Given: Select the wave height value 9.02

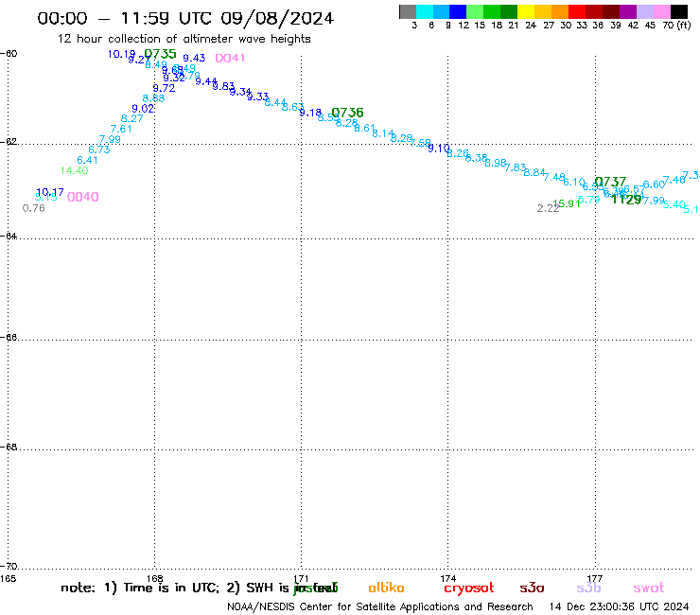Looking at the screenshot, I should (143, 109).
